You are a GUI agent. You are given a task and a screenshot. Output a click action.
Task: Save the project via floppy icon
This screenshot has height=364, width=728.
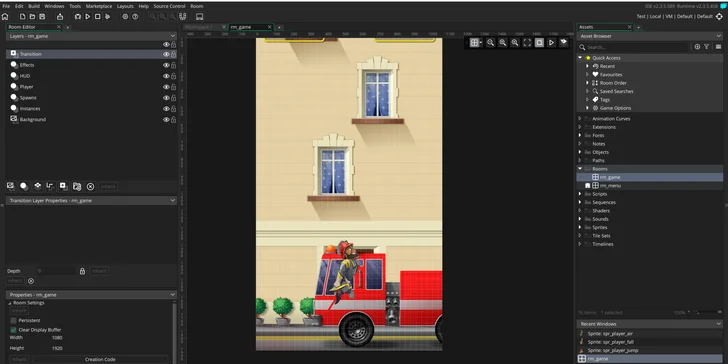coord(42,17)
